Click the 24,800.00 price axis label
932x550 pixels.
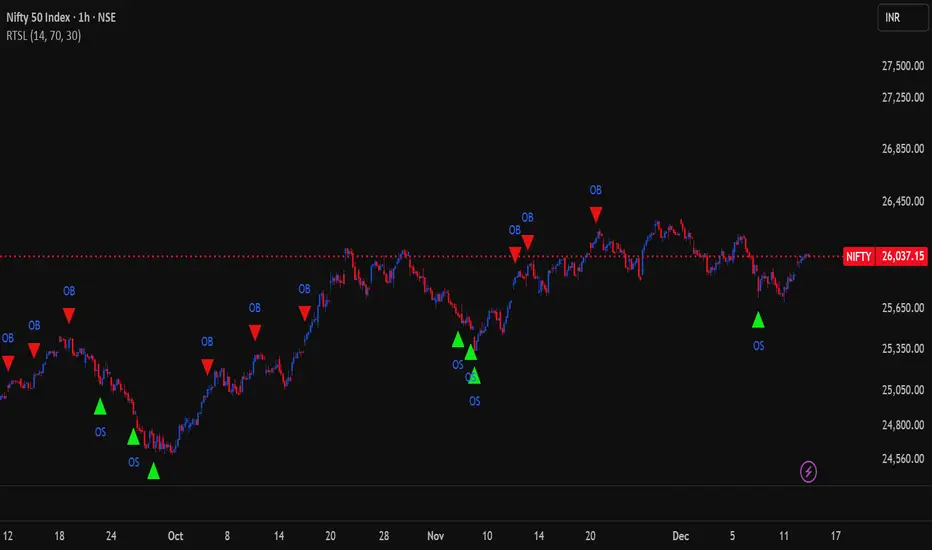point(903,425)
